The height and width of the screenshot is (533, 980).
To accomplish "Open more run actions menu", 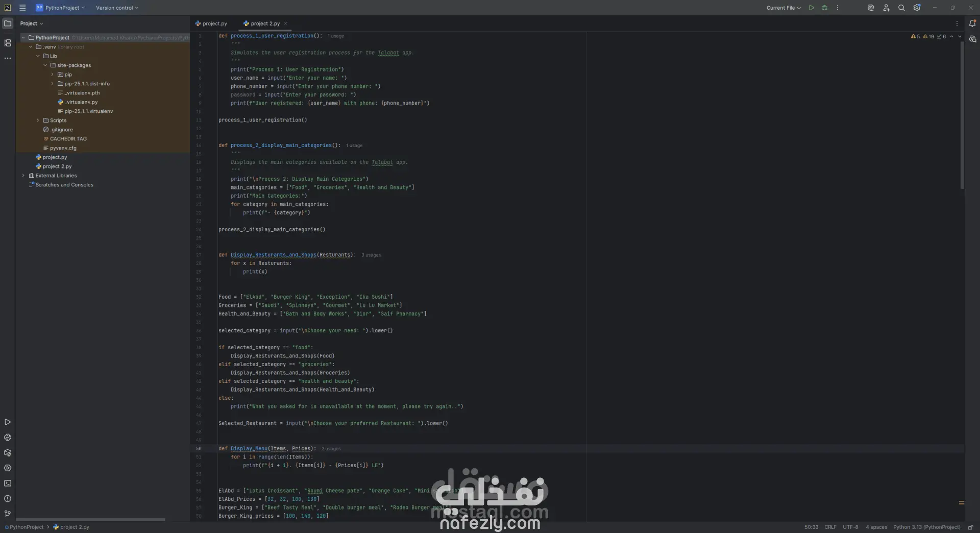I will tap(838, 8).
